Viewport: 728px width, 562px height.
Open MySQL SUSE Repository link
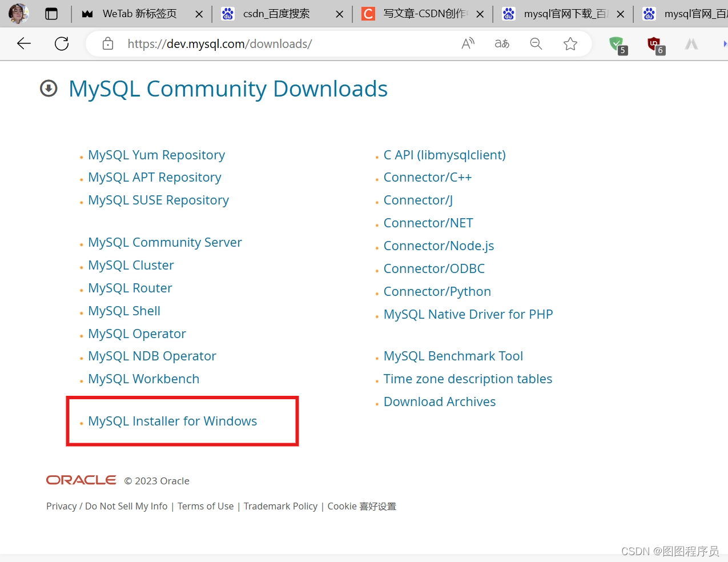[x=158, y=200]
